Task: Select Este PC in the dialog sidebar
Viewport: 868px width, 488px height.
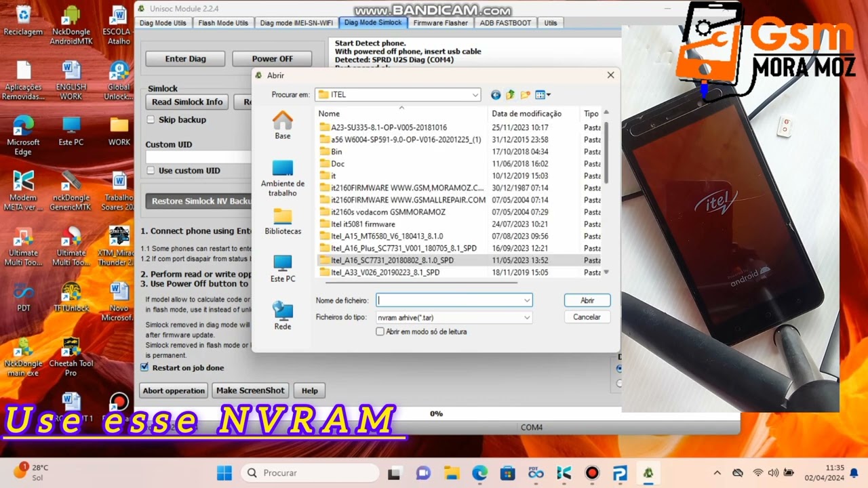Action: click(x=283, y=269)
